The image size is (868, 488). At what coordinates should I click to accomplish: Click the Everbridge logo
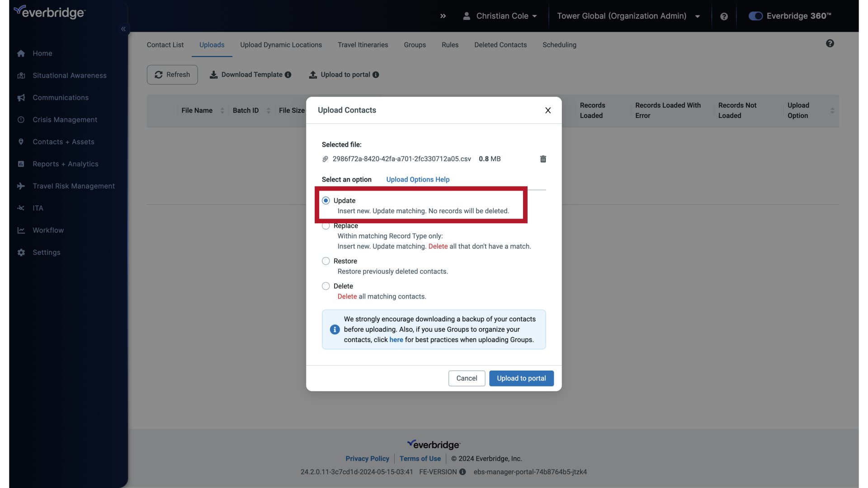(x=49, y=12)
